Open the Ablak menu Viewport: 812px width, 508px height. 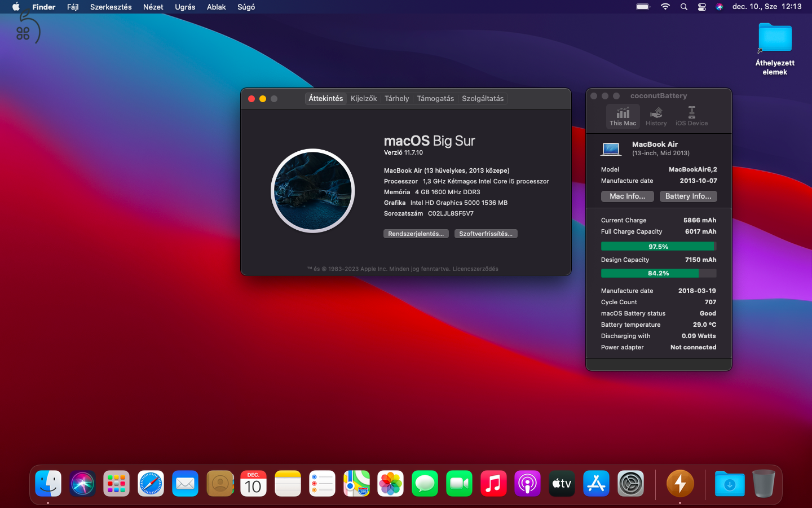(x=216, y=7)
